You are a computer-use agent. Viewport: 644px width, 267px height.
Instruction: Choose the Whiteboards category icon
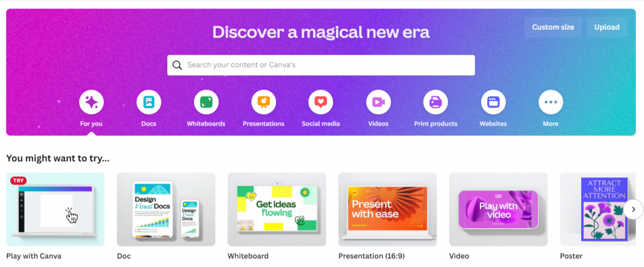[206, 102]
